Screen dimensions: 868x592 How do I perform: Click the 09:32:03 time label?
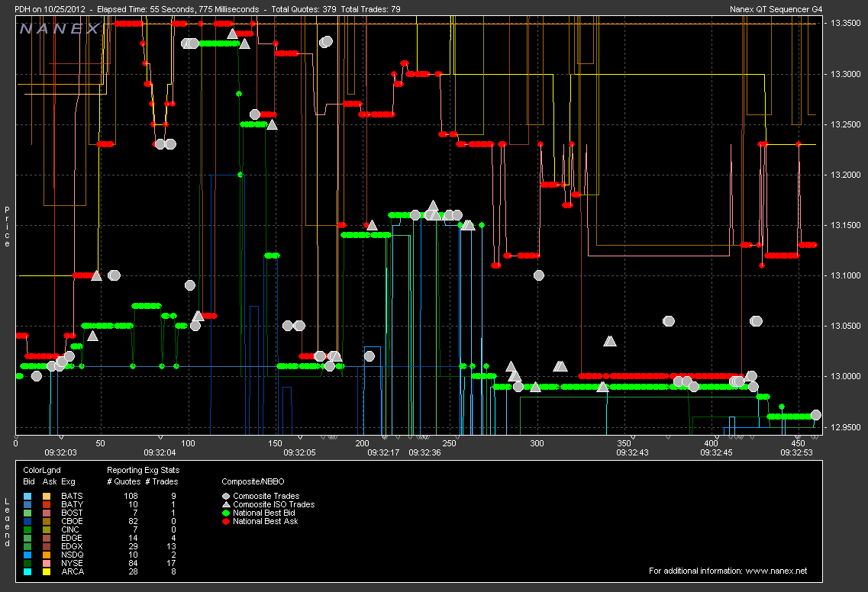[60, 452]
